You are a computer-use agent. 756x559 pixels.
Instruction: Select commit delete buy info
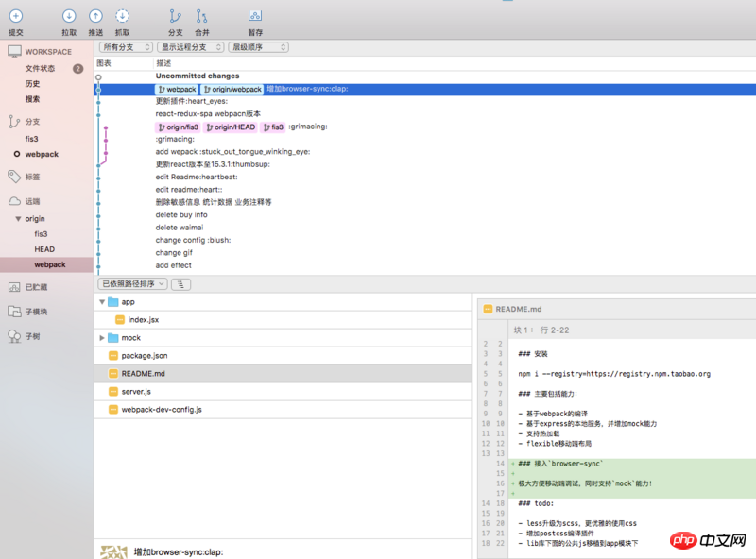pos(424,215)
